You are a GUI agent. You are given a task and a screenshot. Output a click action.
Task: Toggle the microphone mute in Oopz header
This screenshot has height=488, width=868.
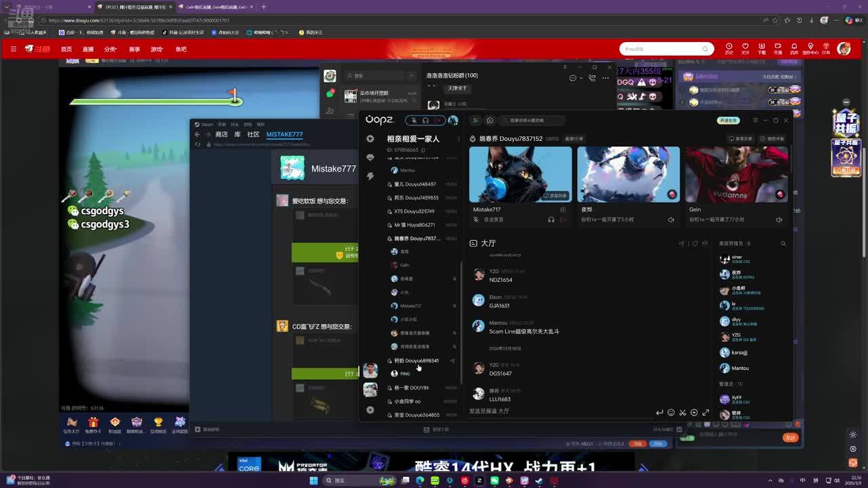tap(414, 121)
